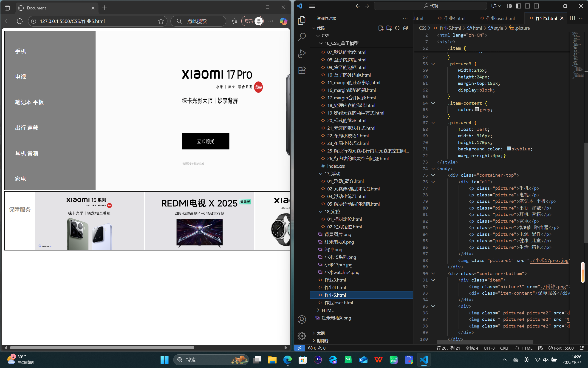Image resolution: width=588 pixels, height=368 pixels.
Task: Refresh the explorer file tree
Action: 397,28
